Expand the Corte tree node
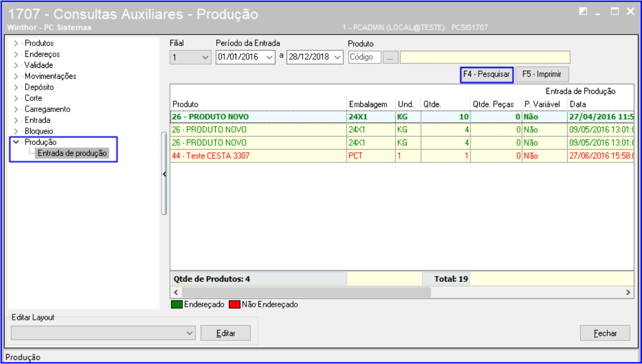The width and height of the screenshot is (642, 364). pos(16,98)
